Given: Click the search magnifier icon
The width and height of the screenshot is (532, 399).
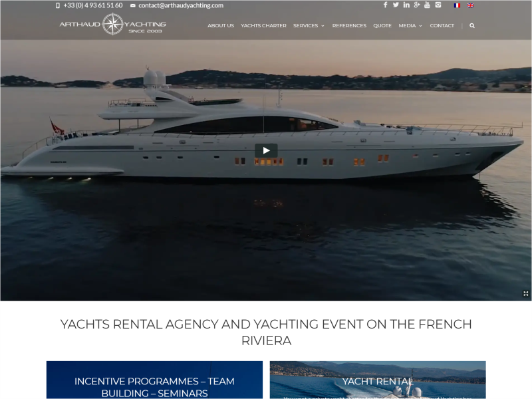Looking at the screenshot, I should coord(472,25).
